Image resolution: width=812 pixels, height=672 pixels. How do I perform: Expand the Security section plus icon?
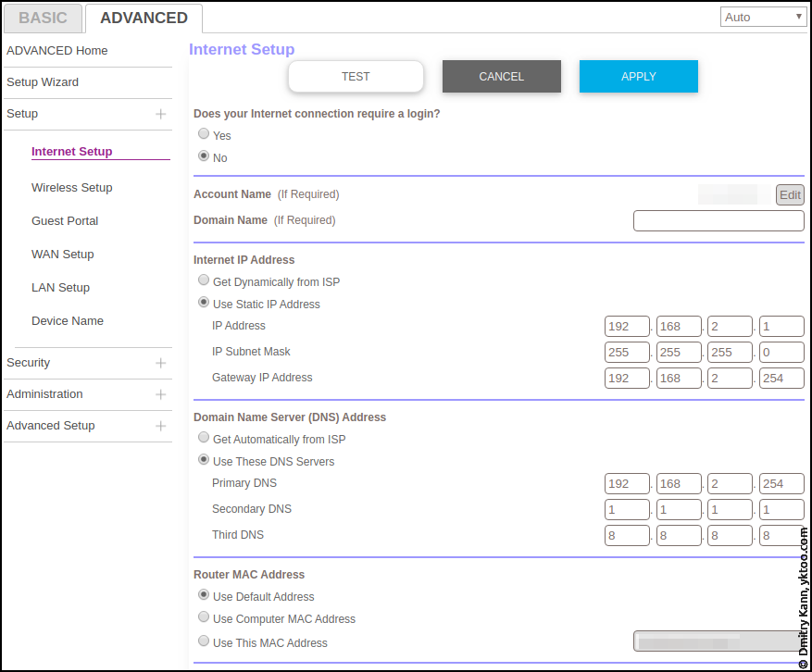tap(161, 363)
